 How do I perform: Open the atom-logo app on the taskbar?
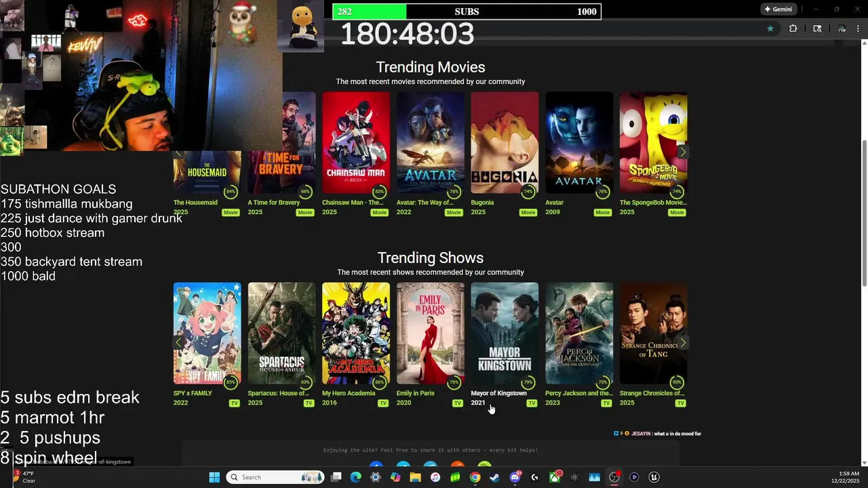point(574,477)
